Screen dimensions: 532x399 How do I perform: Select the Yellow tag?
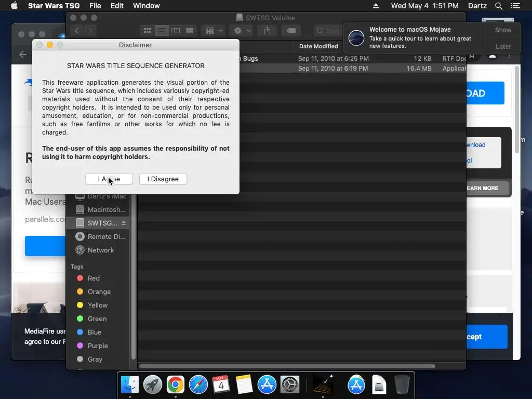click(97, 305)
